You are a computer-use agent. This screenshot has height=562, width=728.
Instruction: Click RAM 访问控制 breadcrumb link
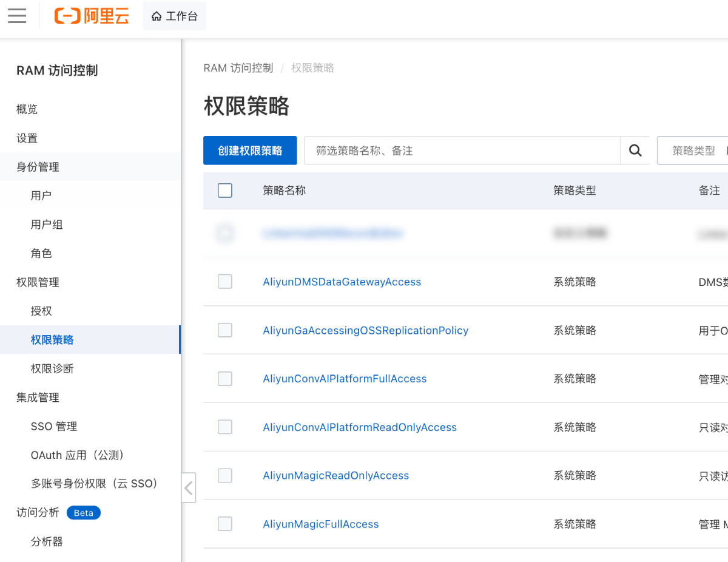[238, 68]
